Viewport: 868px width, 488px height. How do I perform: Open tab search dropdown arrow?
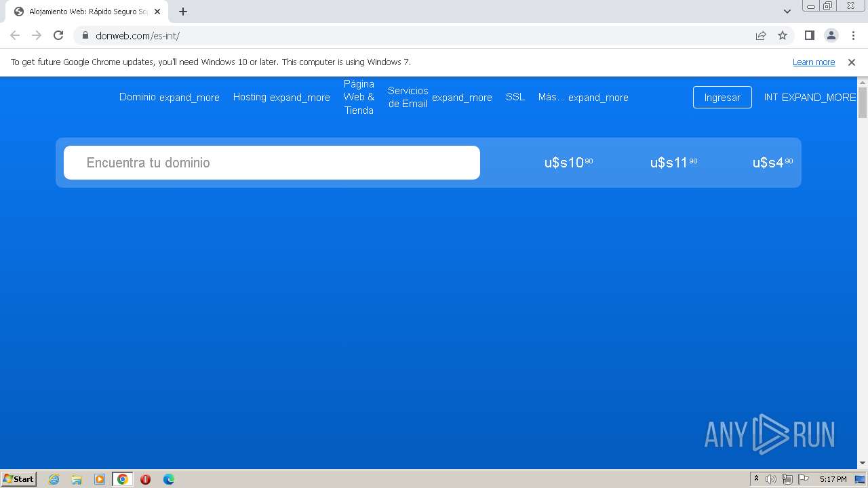point(787,12)
